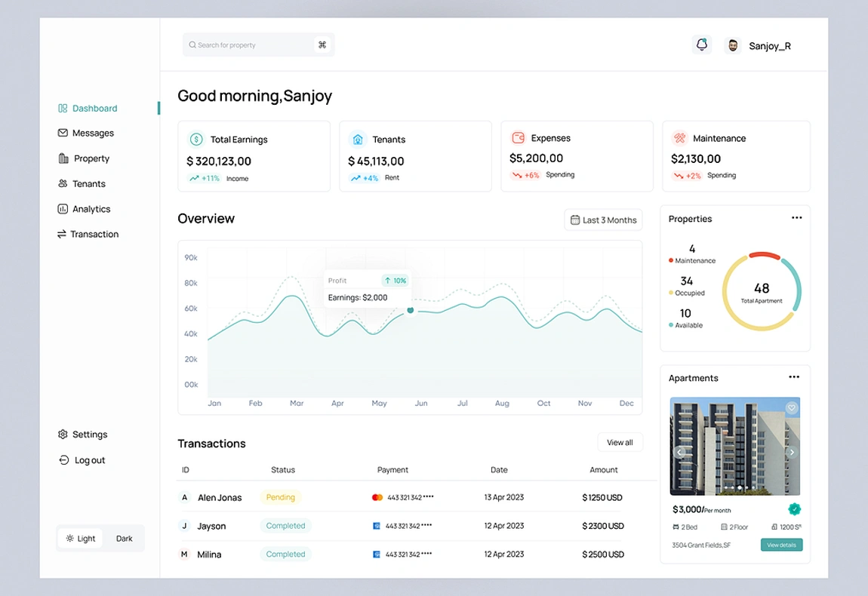This screenshot has height=596, width=868.
Task: Click the View details apartment button
Action: (x=781, y=545)
